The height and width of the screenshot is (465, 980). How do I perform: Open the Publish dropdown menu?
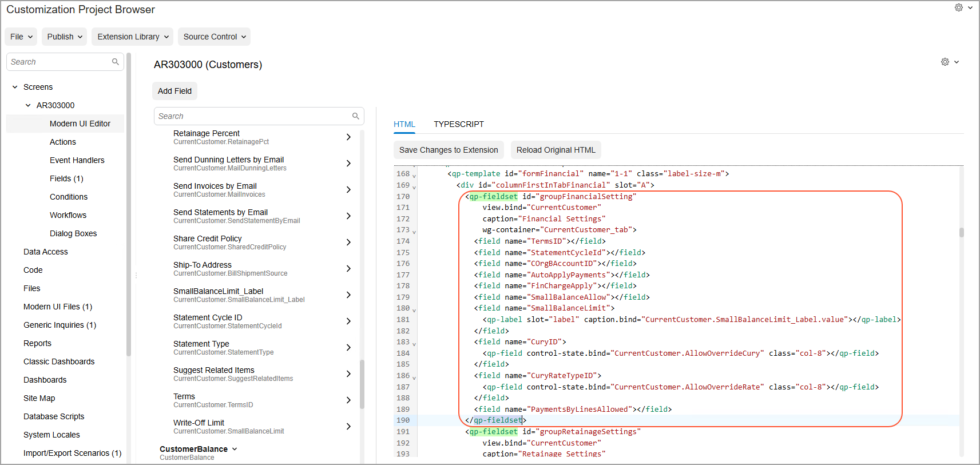(65, 37)
